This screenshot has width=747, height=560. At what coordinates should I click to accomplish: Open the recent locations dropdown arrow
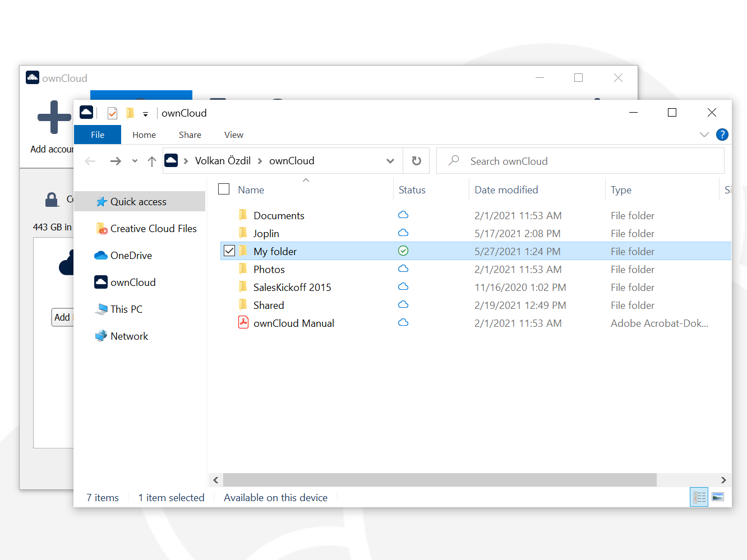tap(135, 161)
